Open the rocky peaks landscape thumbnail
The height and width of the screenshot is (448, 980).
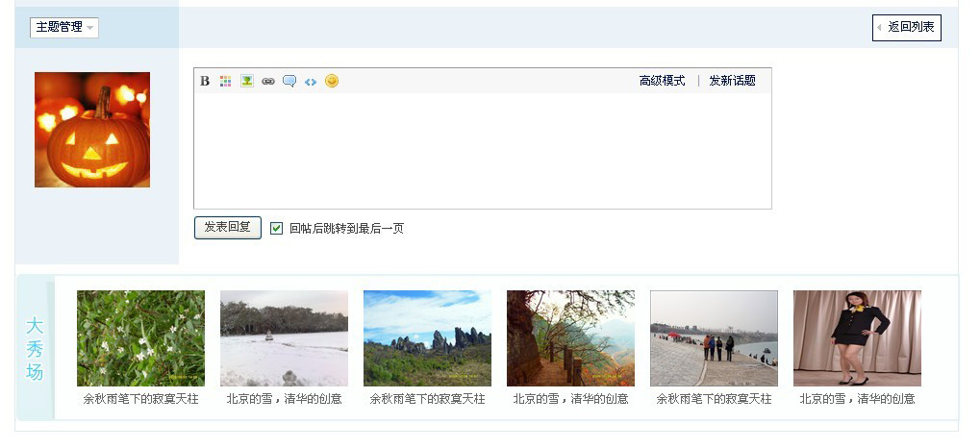click(x=428, y=338)
